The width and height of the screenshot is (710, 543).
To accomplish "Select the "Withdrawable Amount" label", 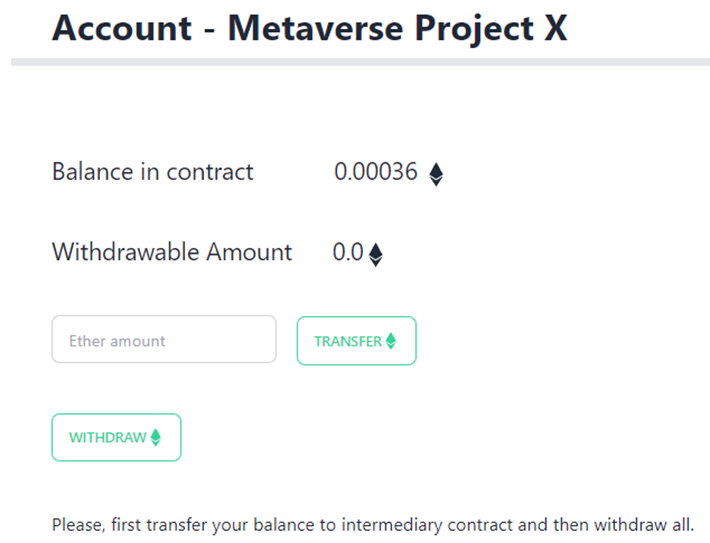I will [x=172, y=252].
